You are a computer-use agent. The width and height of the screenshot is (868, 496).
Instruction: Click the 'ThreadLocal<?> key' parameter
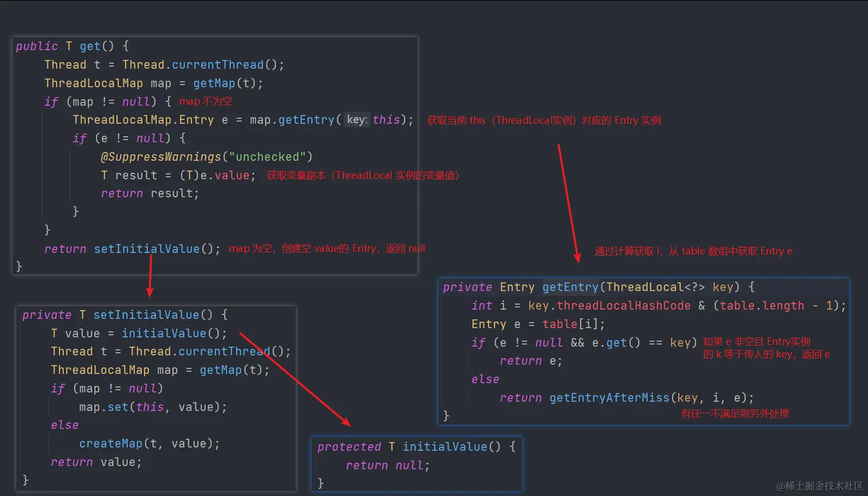[670, 287]
